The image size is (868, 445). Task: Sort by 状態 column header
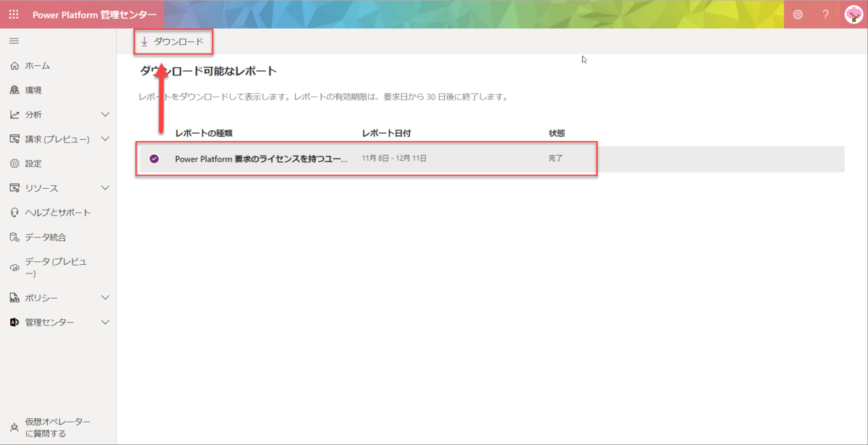pyautogui.click(x=557, y=134)
